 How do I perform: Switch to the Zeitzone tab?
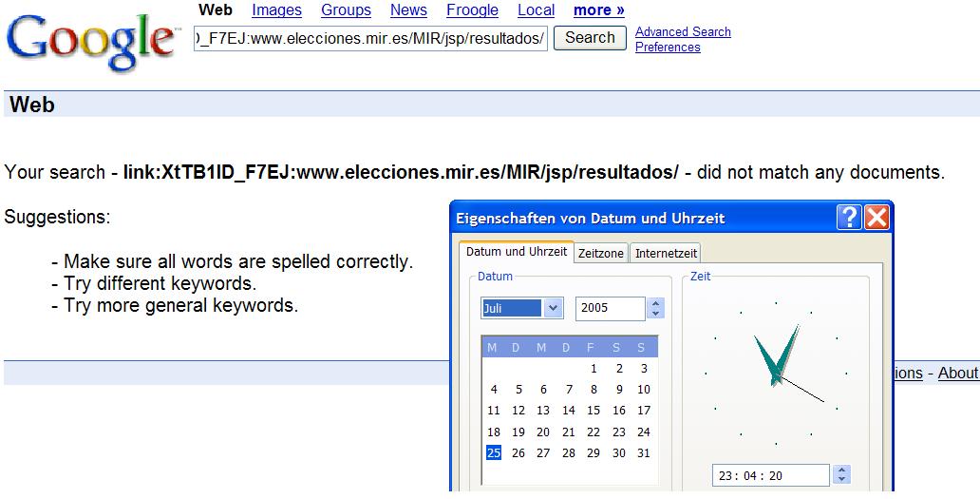tap(600, 253)
